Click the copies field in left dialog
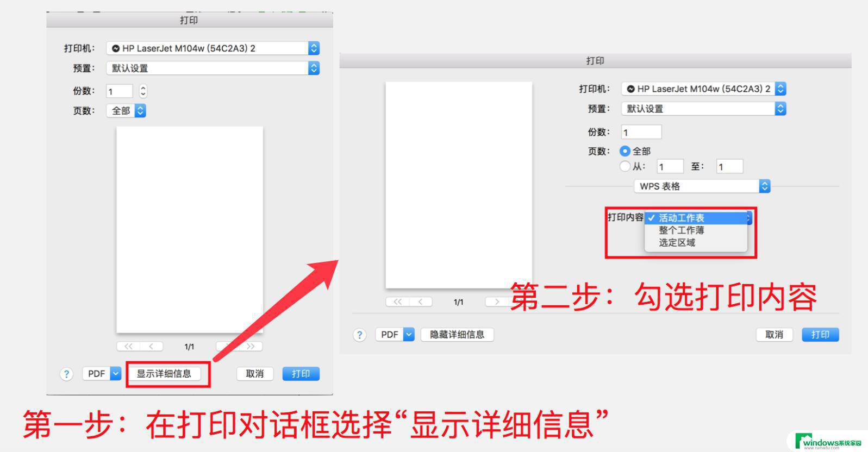 point(120,91)
